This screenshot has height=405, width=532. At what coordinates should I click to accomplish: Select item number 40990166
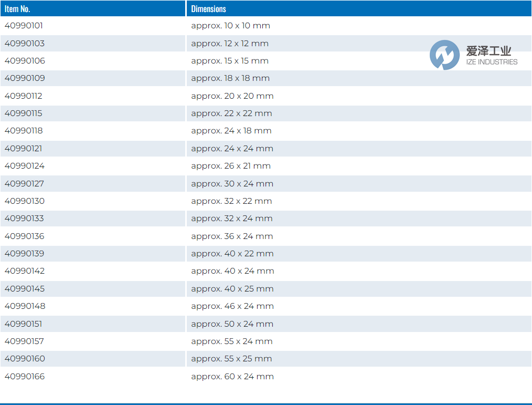pyautogui.click(x=25, y=377)
